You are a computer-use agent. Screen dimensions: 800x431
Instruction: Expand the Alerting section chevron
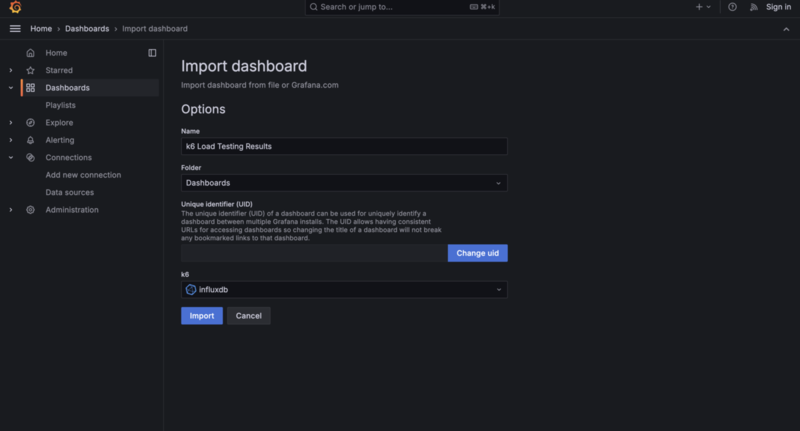coord(11,140)
